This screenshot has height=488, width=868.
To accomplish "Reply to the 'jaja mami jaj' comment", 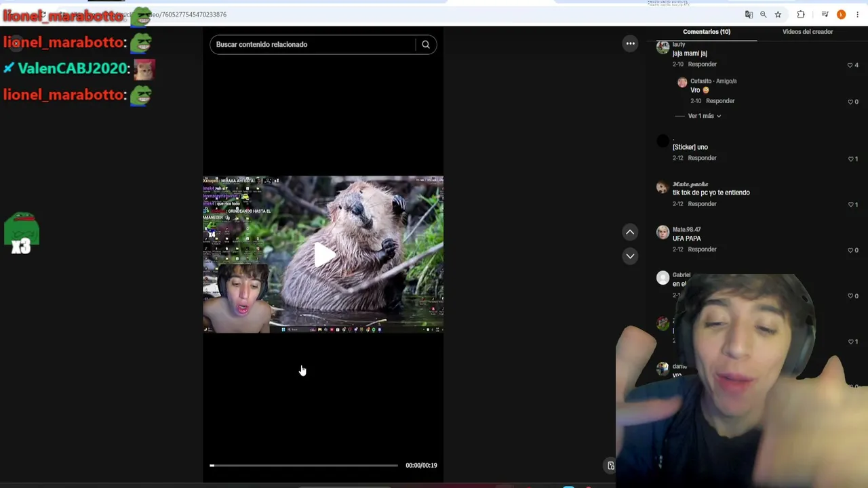I will (703, 64).
